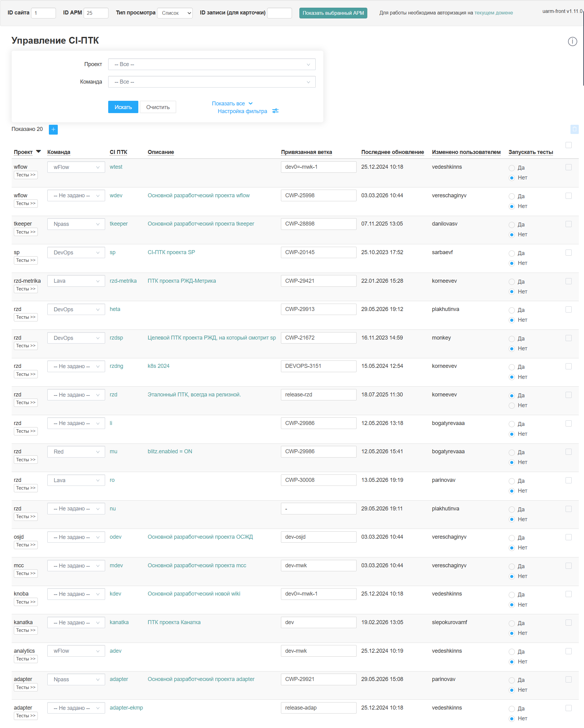
Task: Select Да radio for the wtest row
Action: pyautogui.click(x=512, y=168)
